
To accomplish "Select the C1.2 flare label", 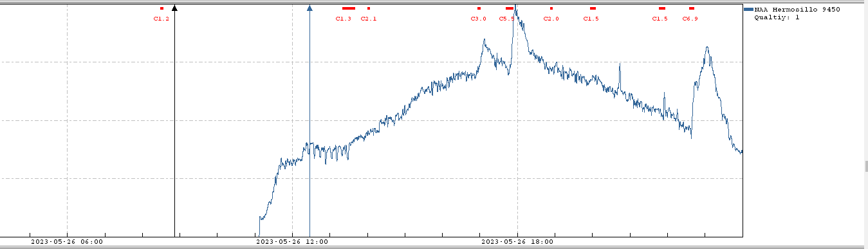I will pos(162,19).
